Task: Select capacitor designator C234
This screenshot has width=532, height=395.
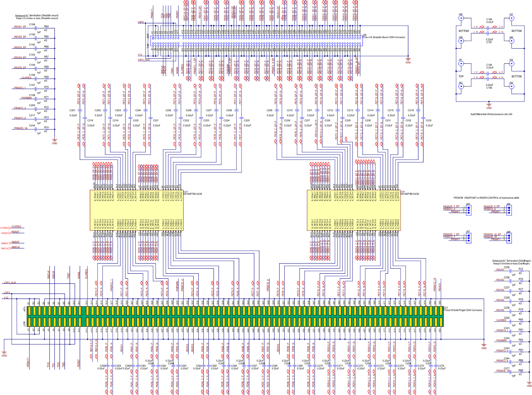Action: point(32,126)
